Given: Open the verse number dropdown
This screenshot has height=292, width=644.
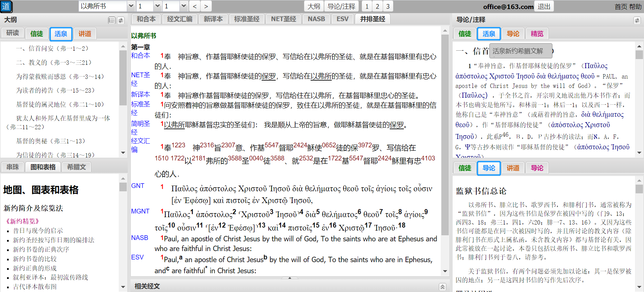Looking at the screenshot, I should click(x=183, y=6).
